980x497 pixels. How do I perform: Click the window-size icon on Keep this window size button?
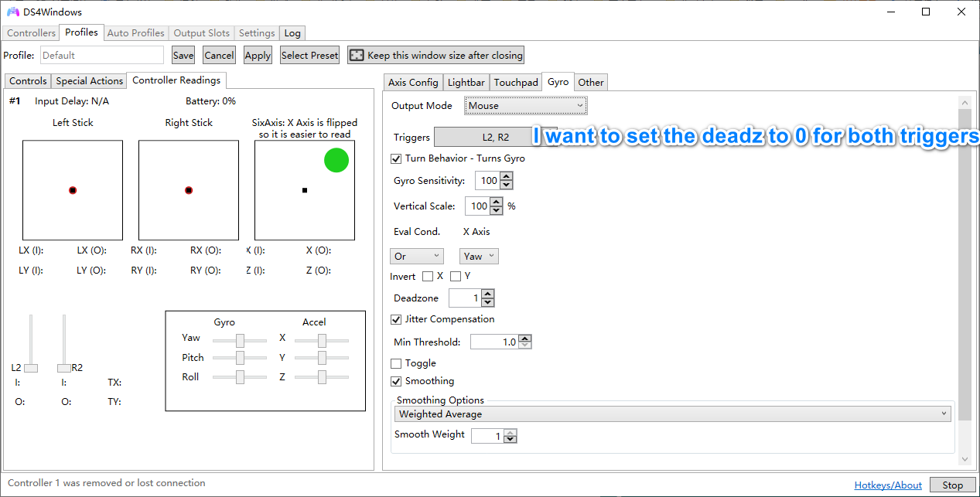pyautogui.click(x=357, y=55)
